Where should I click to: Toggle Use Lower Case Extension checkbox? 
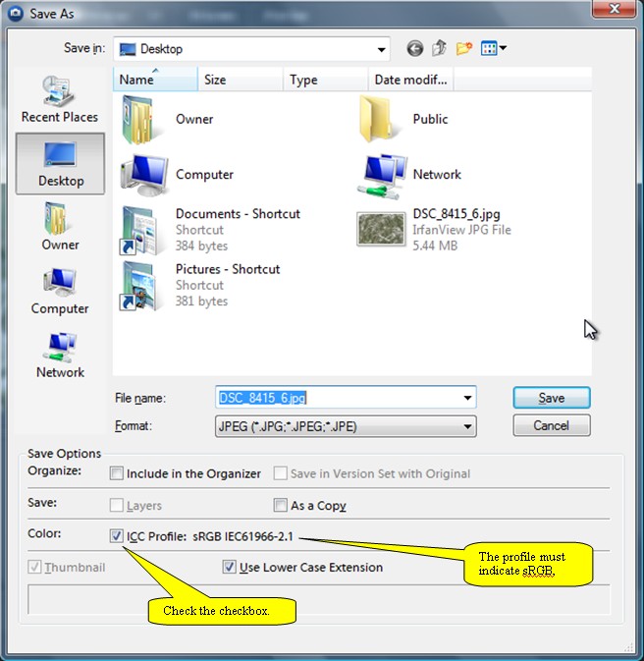230,567
